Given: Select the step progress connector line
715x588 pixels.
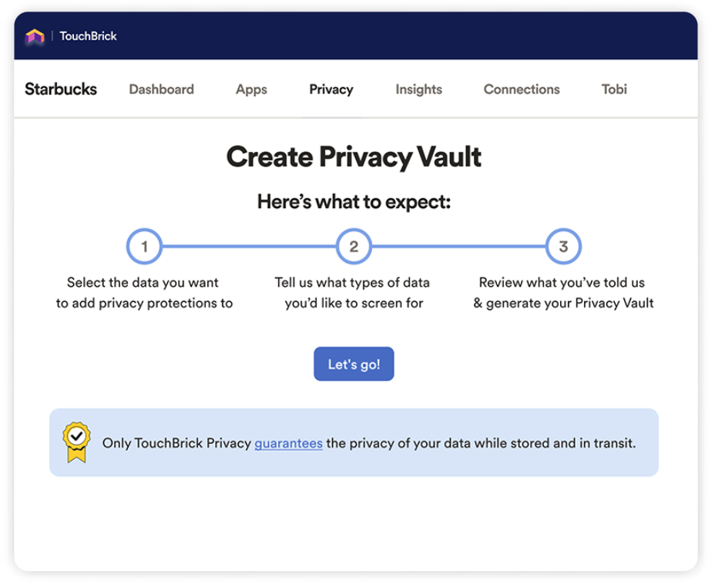Looking at the screenshot, I should pos(247,246).
